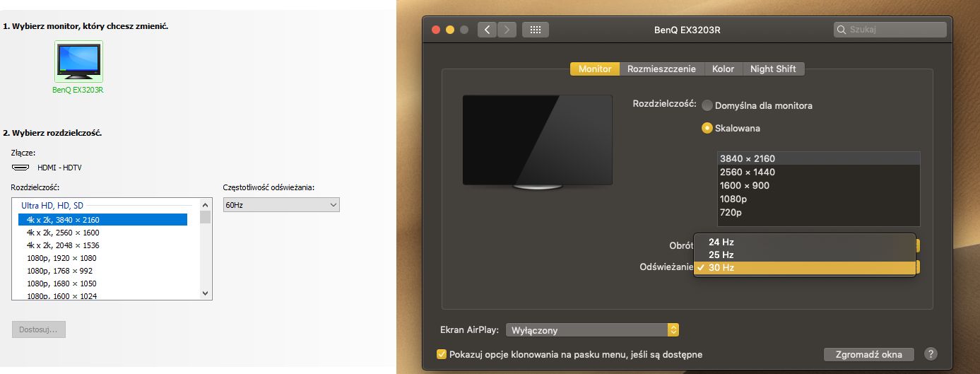This screenshot has width=980, height=374.
Task: Click the resolution list scroll up arrow
Action: pyautogui.click(x=206, y=205)
